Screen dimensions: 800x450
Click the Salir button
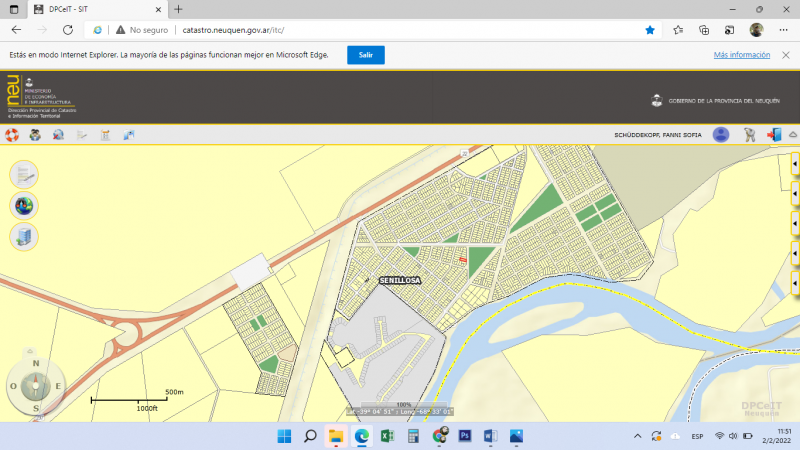tap(366, 55)
